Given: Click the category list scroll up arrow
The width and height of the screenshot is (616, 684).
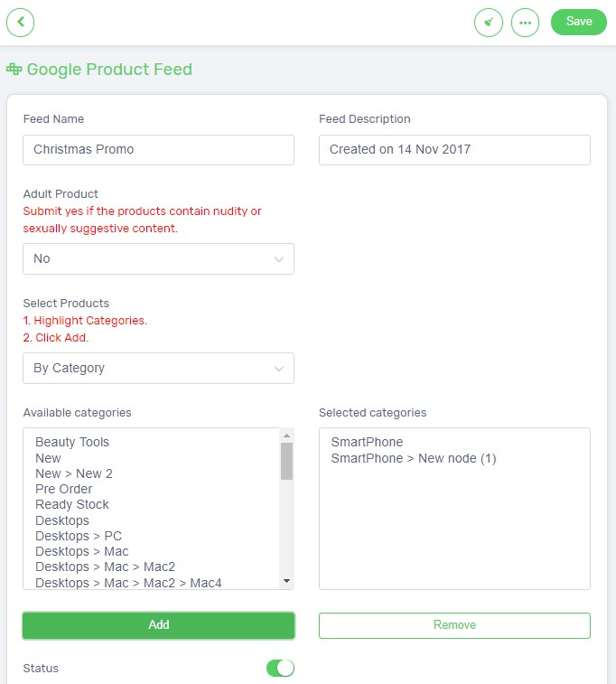Looking at the screenshot, I should [286, 436].
